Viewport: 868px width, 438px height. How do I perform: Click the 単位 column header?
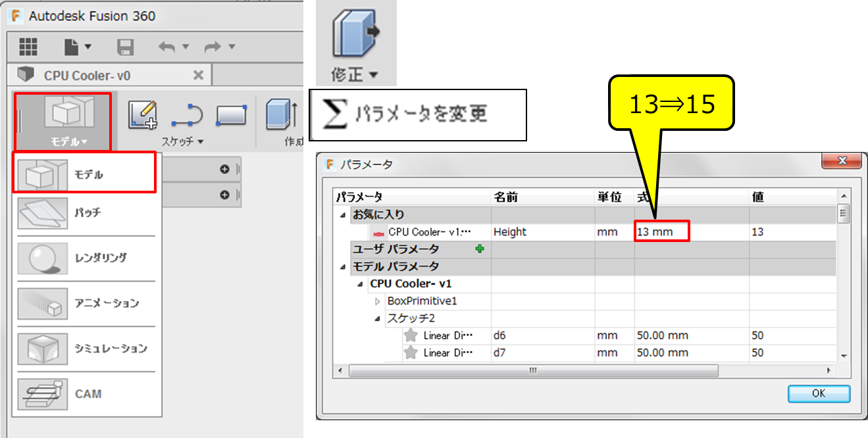(615, 197)
